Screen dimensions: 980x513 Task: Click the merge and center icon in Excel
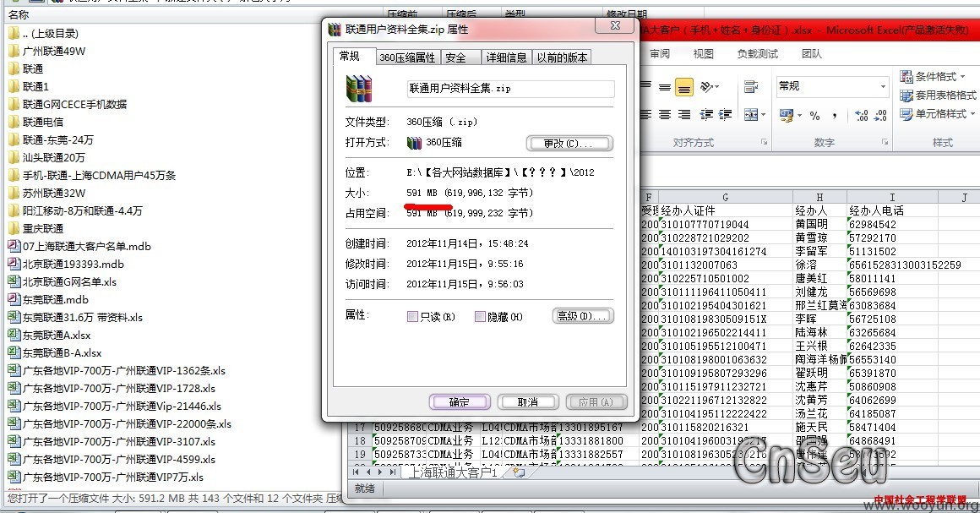click(x=750, y=114)
